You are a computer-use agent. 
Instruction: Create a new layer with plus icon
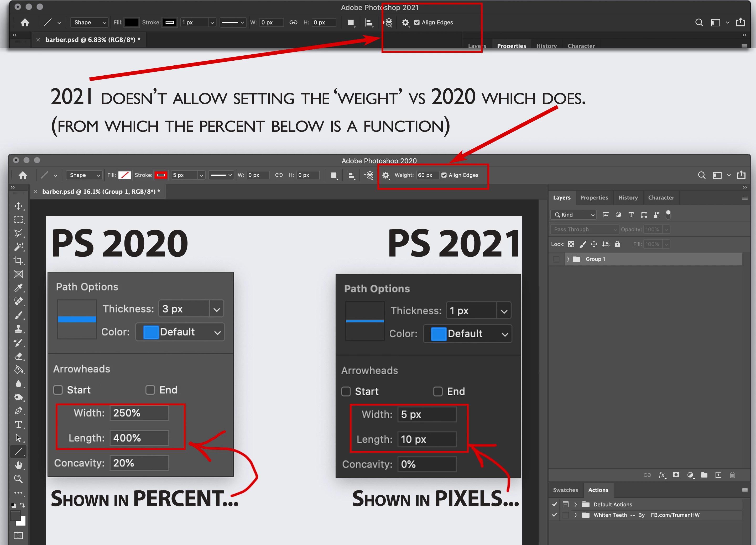pos(718,475)
